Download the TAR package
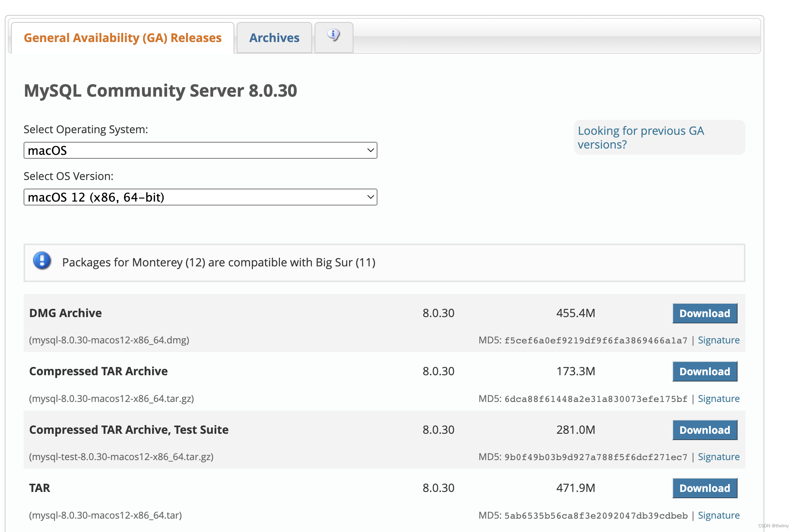Screen dimensions: 795x532 point(704,488)
